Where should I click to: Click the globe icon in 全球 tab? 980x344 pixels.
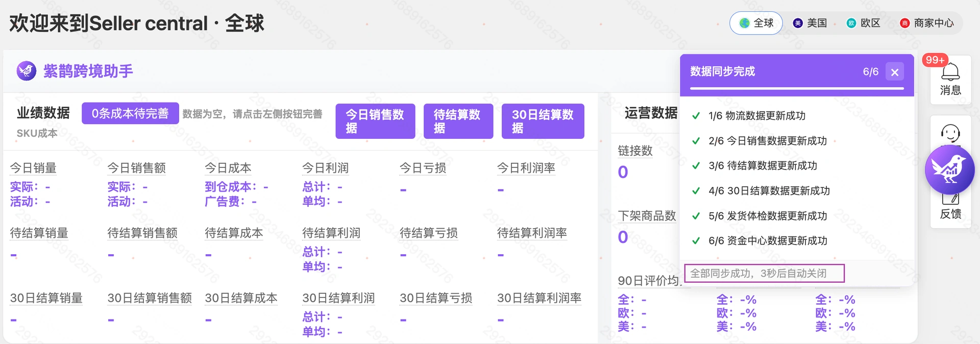(x=745, y=23)
